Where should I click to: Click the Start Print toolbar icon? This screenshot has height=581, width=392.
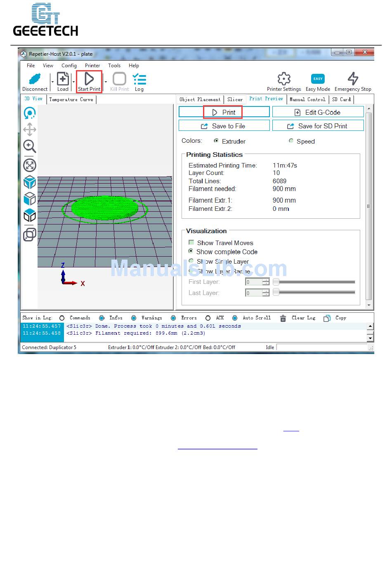89,79
